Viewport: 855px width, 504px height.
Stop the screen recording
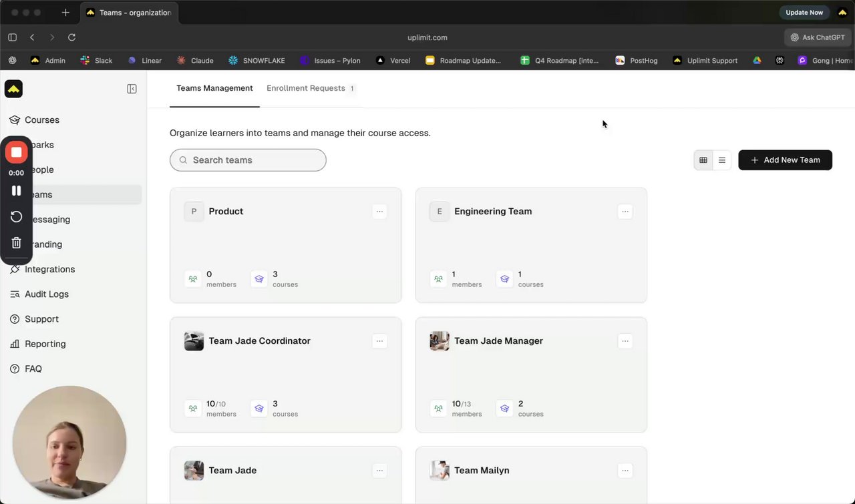16,152
